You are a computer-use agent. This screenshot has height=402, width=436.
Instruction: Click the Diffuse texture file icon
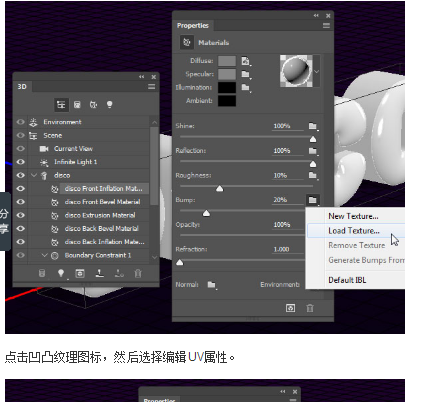tap(246, 61)
